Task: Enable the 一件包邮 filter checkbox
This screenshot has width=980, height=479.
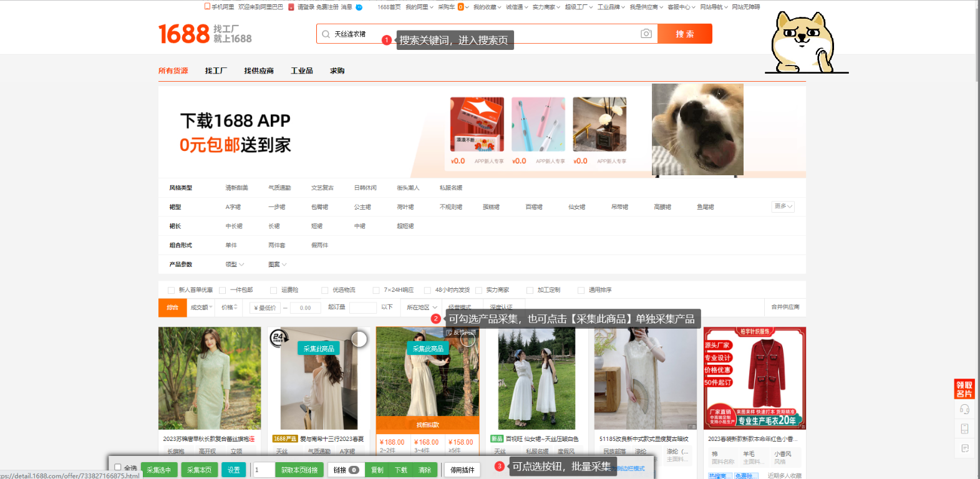Action: 223,290
